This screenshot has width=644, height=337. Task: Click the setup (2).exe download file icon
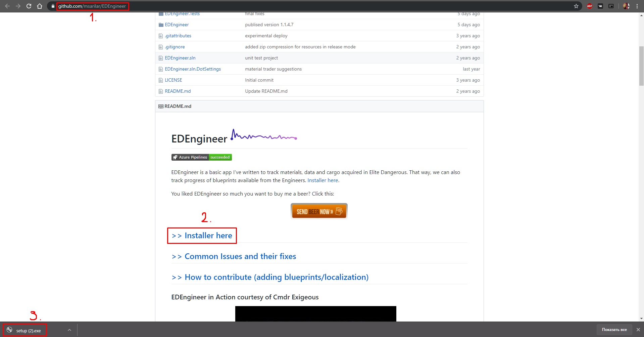pos(9,330)
